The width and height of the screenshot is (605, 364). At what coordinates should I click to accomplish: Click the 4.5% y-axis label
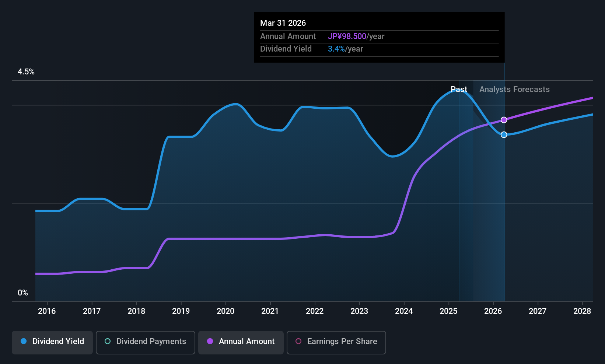point(26,72)
